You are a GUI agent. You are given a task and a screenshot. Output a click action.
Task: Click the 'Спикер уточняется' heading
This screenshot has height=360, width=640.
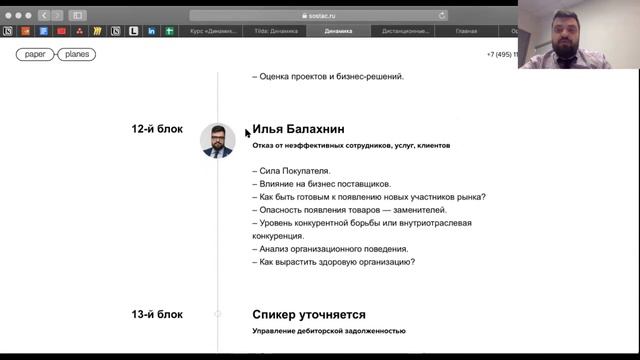(x=309, y=315)
